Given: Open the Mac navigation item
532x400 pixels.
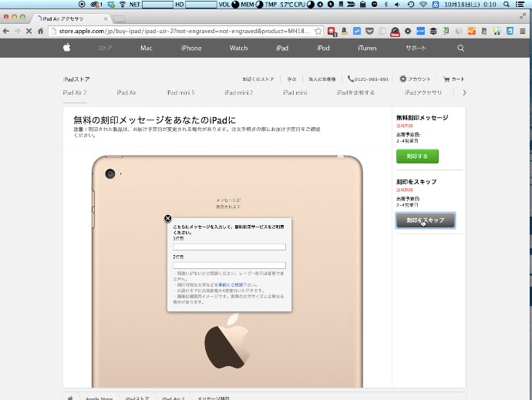Looking at the screenshot, I should coord(146,49).
